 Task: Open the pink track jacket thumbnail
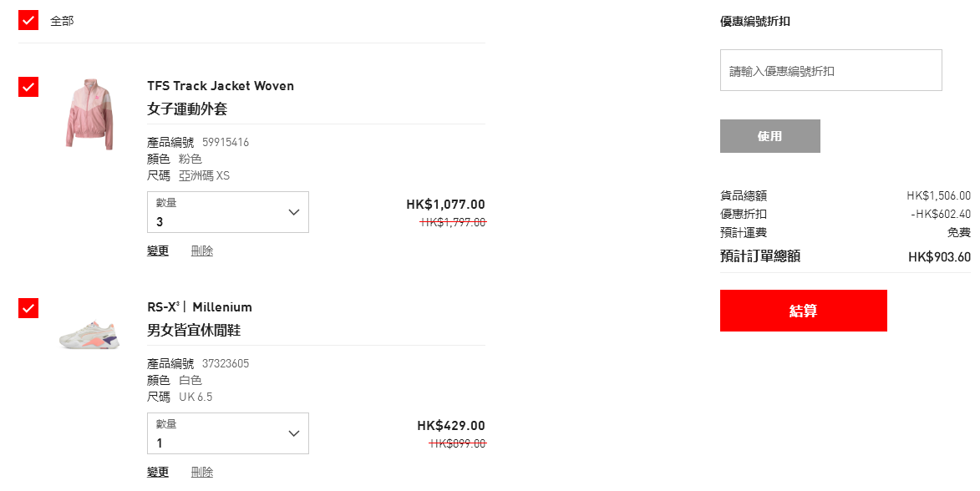tap(90, 114)
